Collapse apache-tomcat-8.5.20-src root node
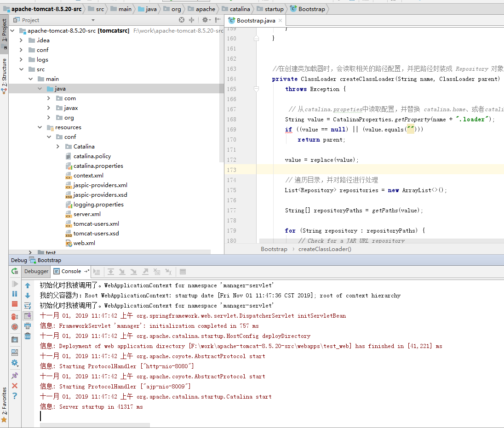Screen dimensions: 504x428 [12, 31]
